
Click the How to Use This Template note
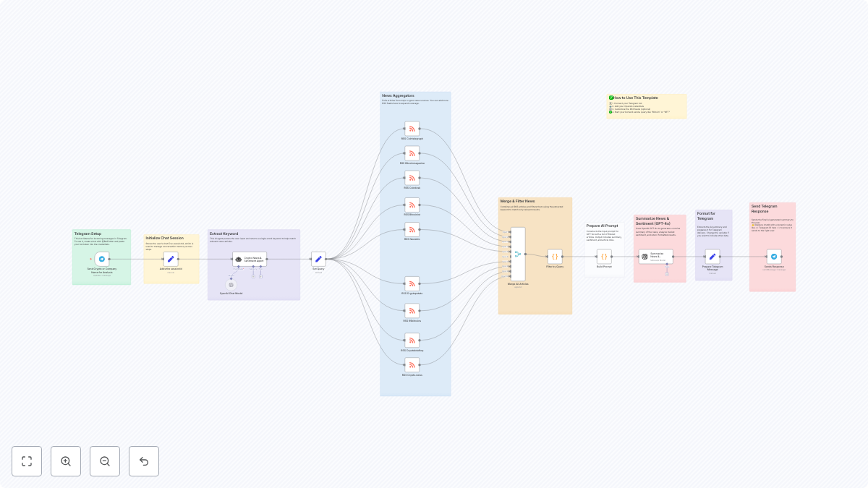646,106
